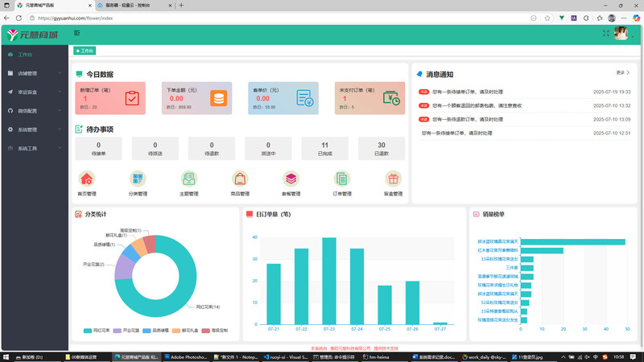Screen dimensions: 644x362
Task: Click the sidebar collapse icon in green header
Action: 76,33
